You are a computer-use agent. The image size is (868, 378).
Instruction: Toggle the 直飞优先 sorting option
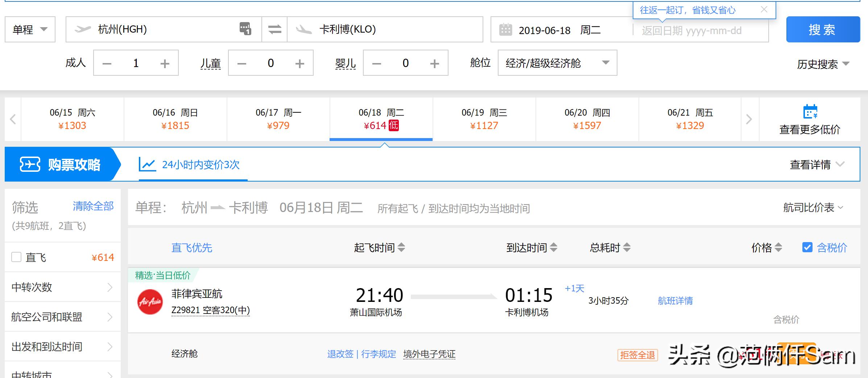tap(191, 248)
